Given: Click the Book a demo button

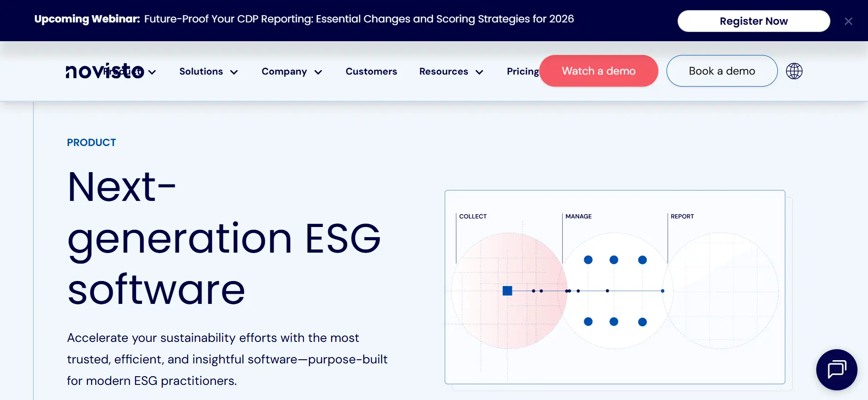Looking at the screenshot, I should click(722, 71).
